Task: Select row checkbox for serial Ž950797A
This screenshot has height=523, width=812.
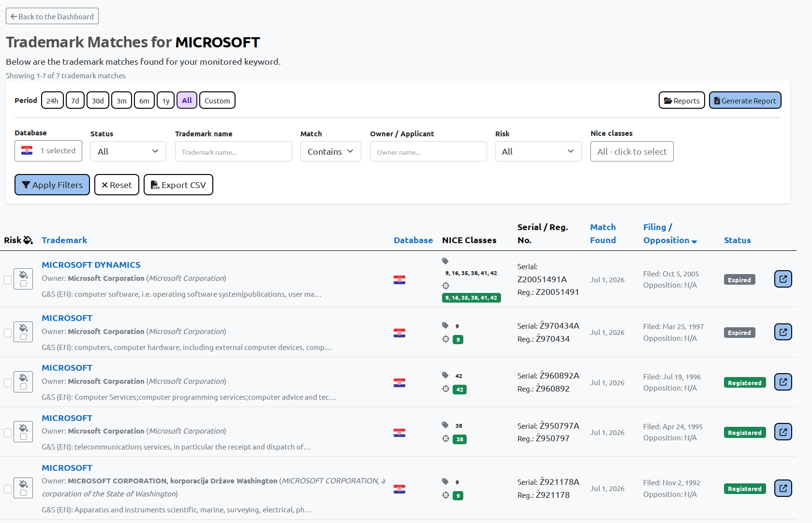Action: click(x=8, y=433)
